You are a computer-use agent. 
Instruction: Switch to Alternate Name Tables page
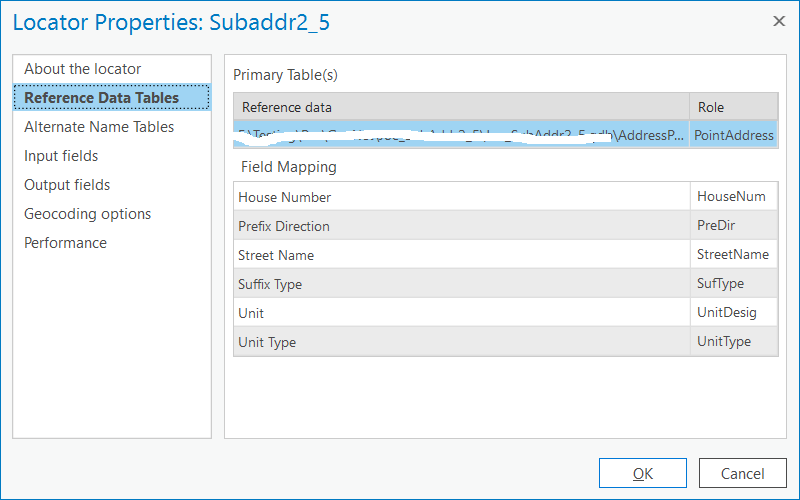[x=99, y=127]
